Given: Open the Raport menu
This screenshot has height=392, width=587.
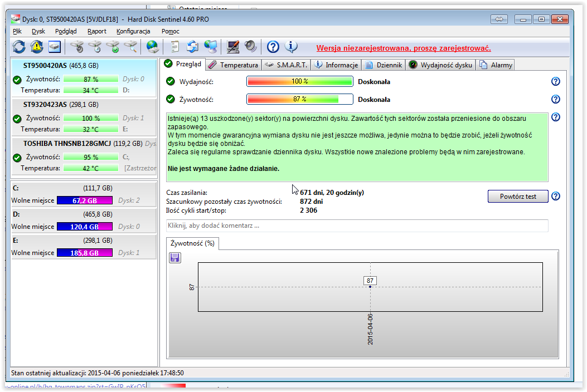Looking at the screenshot, I should click(x=97, y=31).
